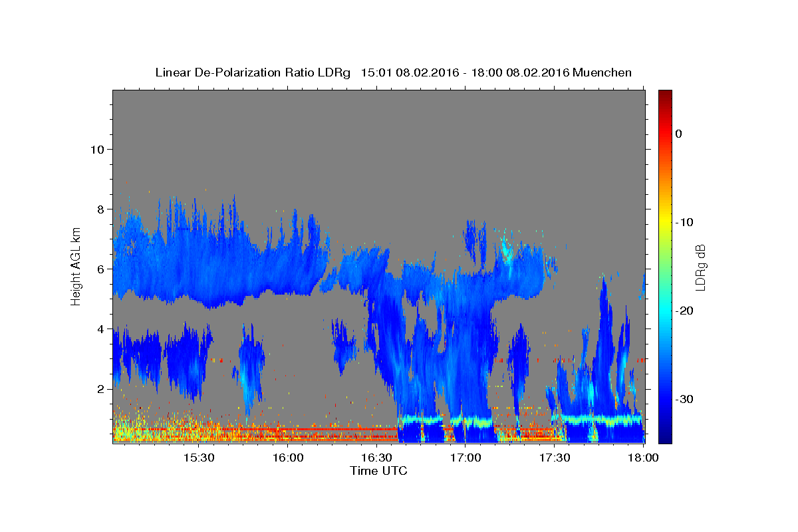
Task: Click the 4 km height tick label
Action: pyautogui.click(x=100, y=329)
